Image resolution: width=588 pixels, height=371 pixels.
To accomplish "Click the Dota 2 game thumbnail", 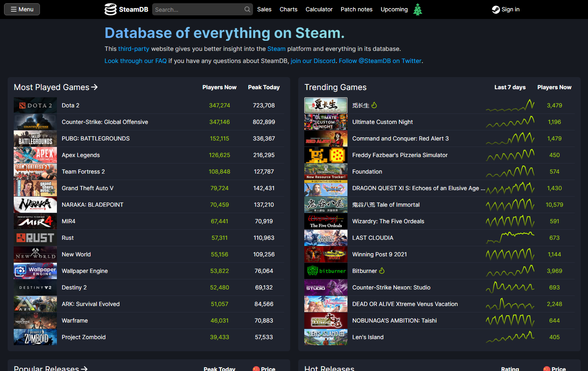I will tap(35, 105).
